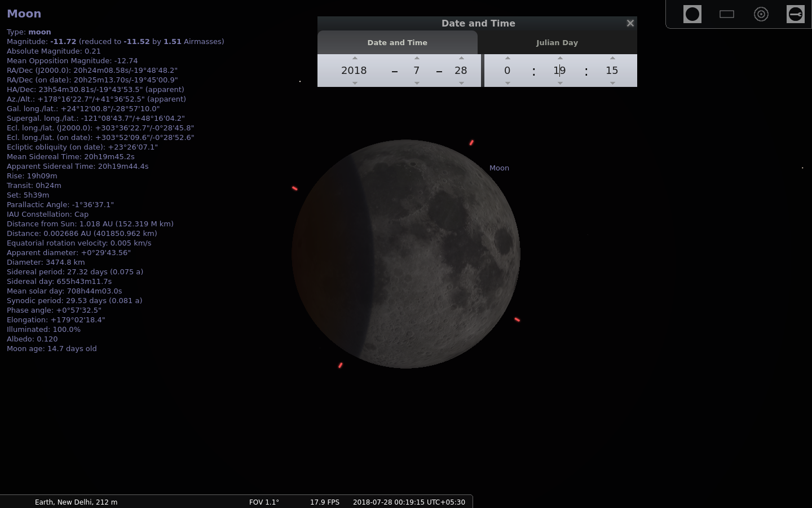Decrease the minutes value 19
Screen dimensions: 812x508
point(559,82)
